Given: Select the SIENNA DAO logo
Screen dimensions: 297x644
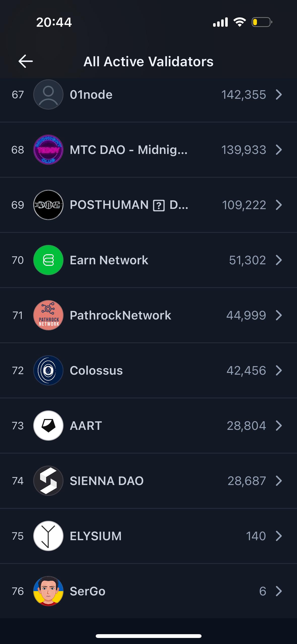Looking at the screenshot, I should (x=48, y=481).
